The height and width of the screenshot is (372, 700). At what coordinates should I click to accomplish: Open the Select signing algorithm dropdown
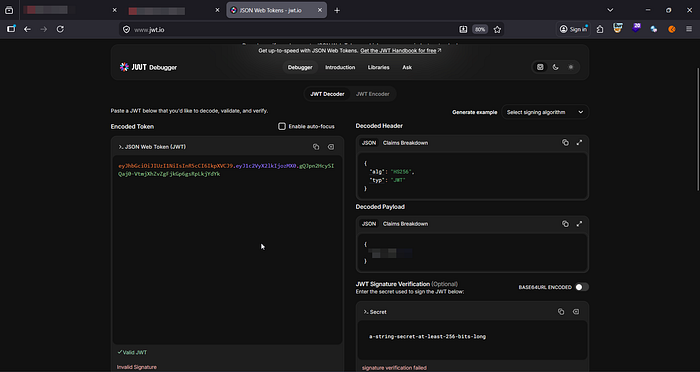tap(545, 112)
